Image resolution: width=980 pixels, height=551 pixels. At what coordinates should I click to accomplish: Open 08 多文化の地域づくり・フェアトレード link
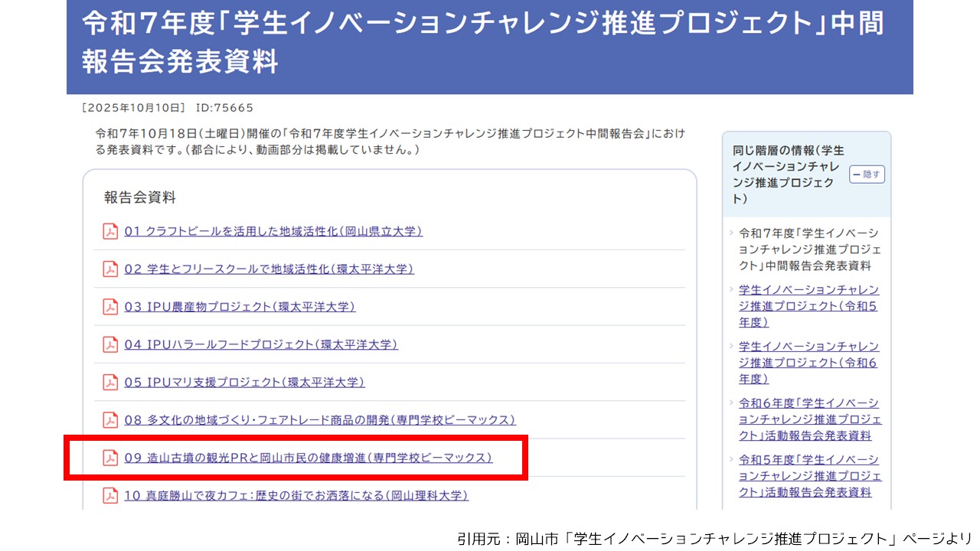[x=320, y=420]
